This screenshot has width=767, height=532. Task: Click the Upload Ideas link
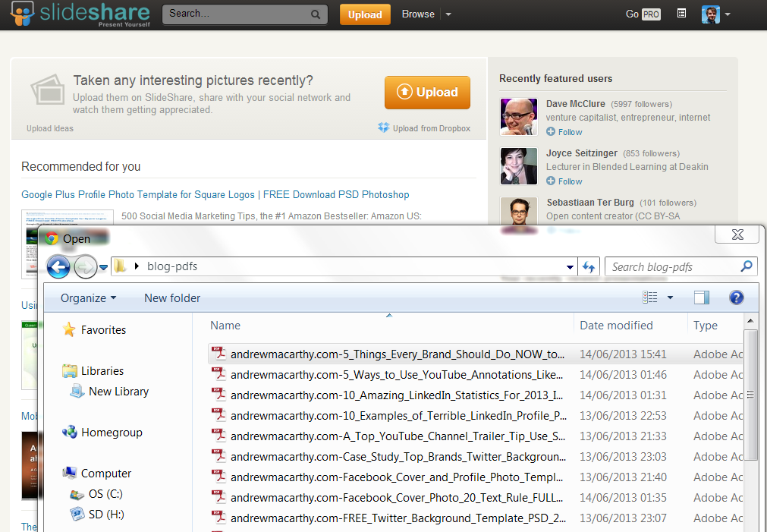(50, 128)
